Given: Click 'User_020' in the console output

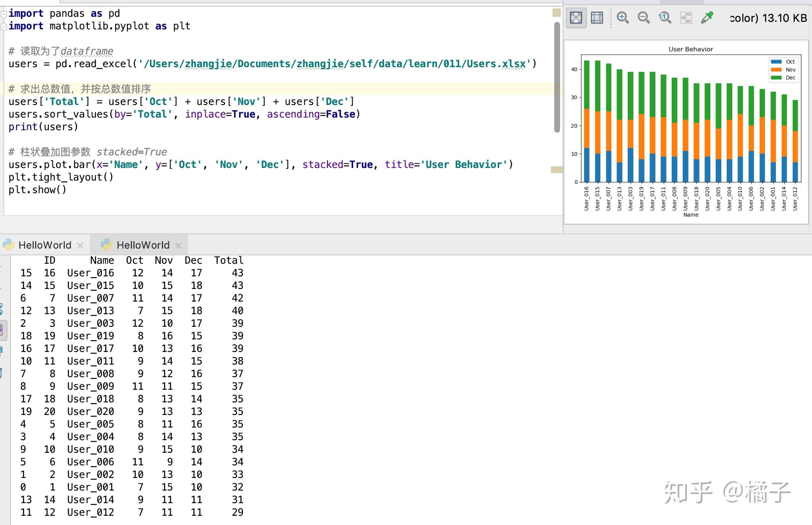Looking at the screenshot, I should click(91, 412).
